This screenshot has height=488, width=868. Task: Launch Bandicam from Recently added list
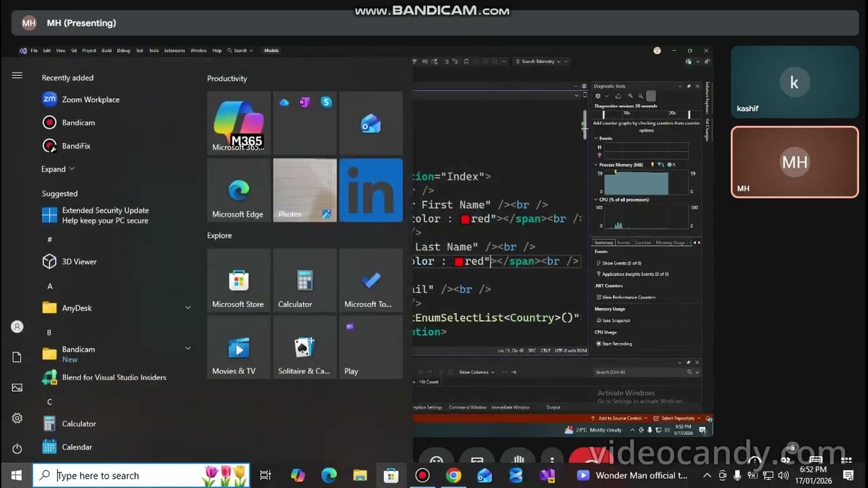(x=115, y=123)
